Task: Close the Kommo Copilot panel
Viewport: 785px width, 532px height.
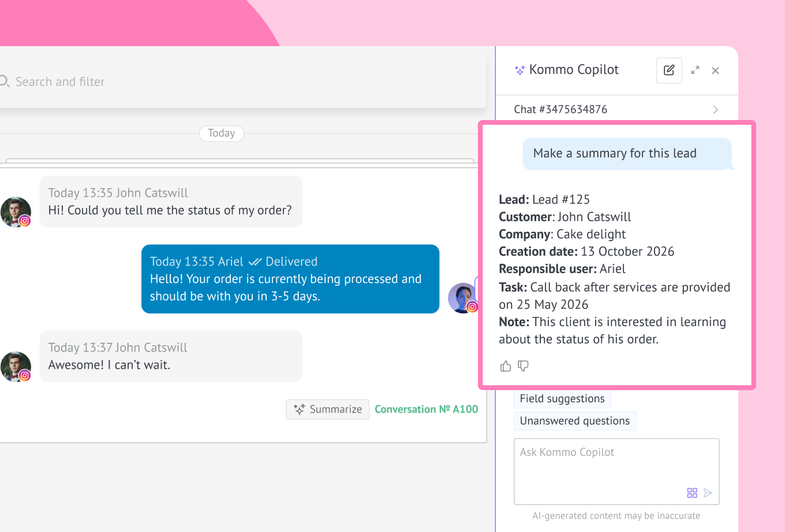Action: pyautogui.click(x=715, y=70)
